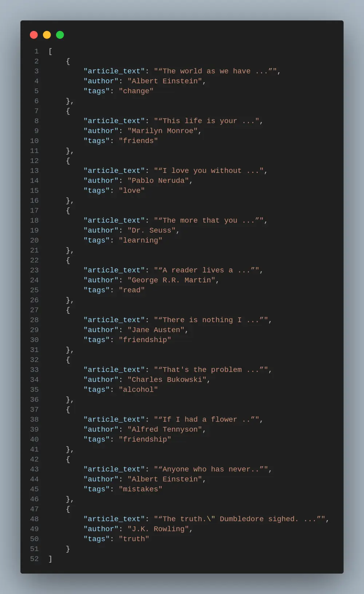Viewport: 364px width, 594px height.
Task: Click the closing square bracket on line 52
Action: click(x=50, y=559)
